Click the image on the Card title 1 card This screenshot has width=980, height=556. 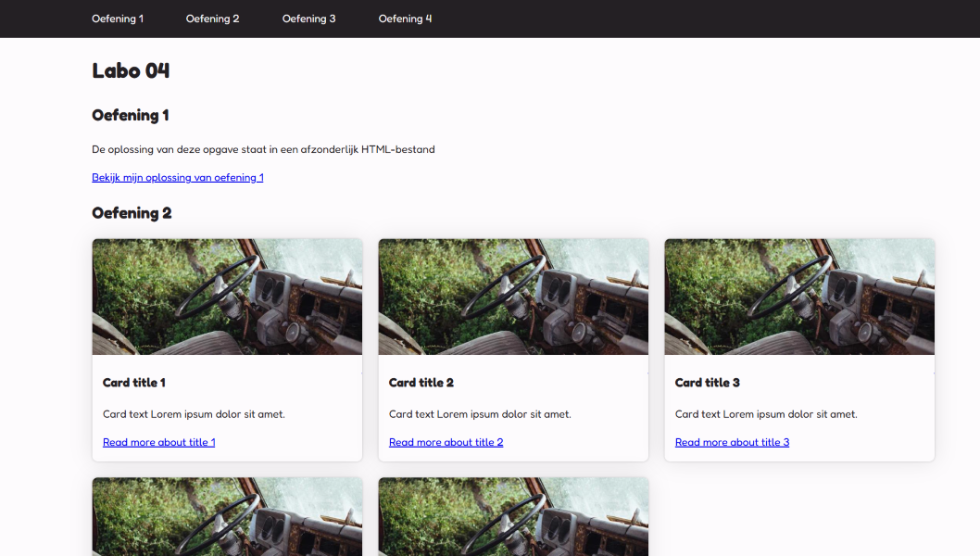[227, 297]
